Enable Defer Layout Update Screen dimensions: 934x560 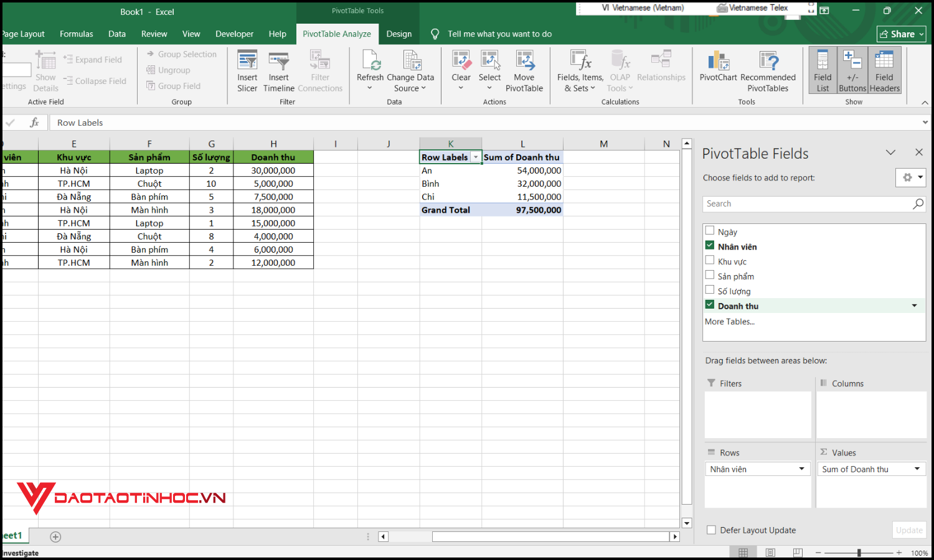[711, 530]
